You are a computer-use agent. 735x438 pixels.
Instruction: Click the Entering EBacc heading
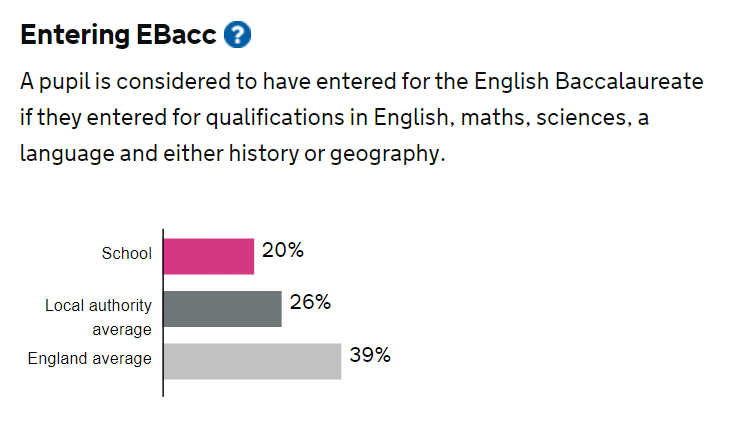118,35
